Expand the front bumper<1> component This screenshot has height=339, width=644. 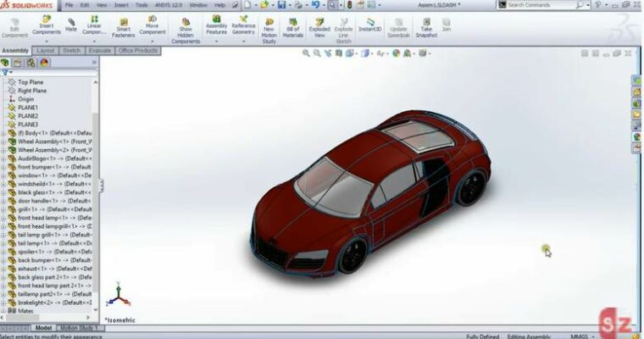[3, 167]
